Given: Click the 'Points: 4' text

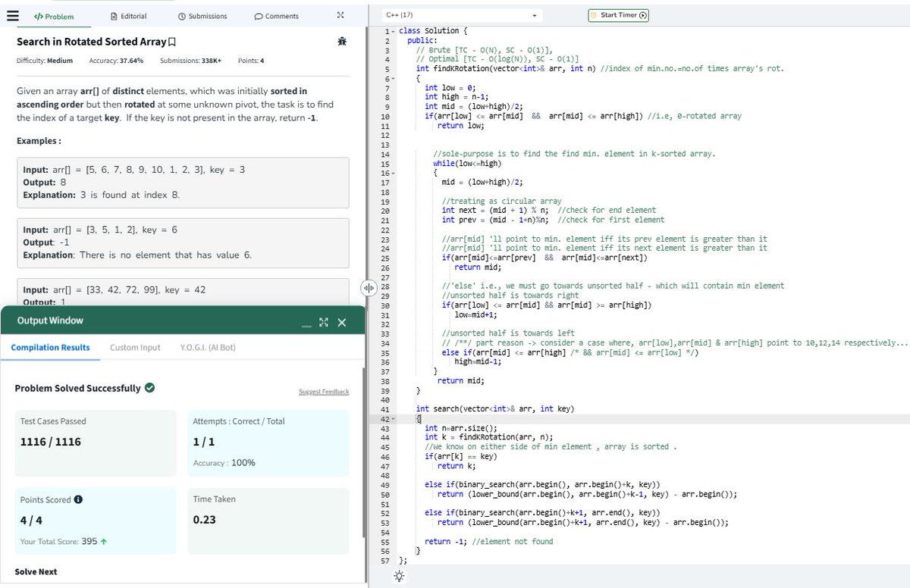Looking at the screenshot, I should (251, 61).
